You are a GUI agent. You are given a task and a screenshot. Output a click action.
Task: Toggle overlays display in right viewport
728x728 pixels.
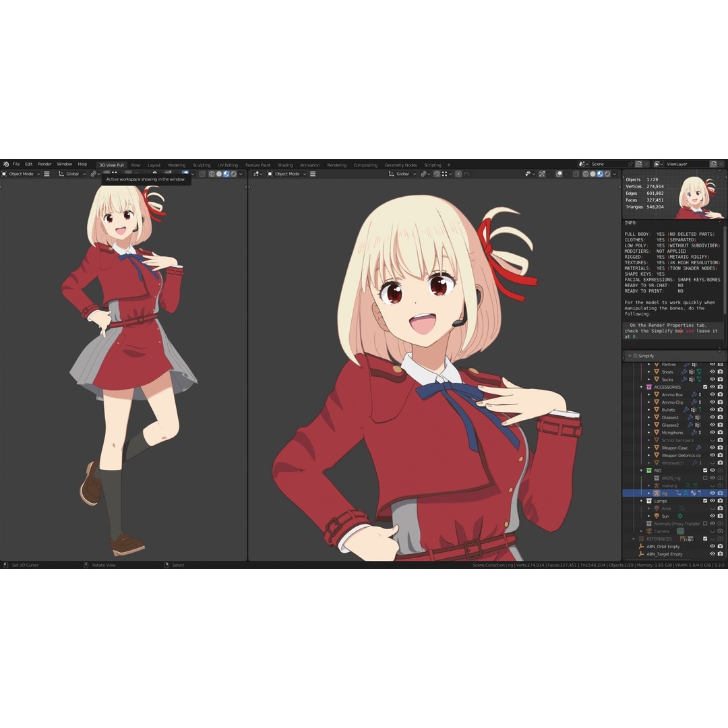pyautogui.click(x=559, y=174)
